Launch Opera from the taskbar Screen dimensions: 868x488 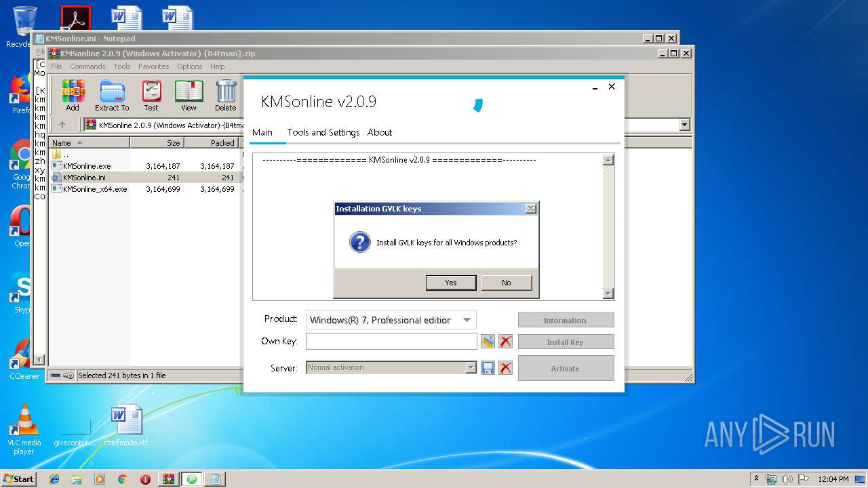145,479
